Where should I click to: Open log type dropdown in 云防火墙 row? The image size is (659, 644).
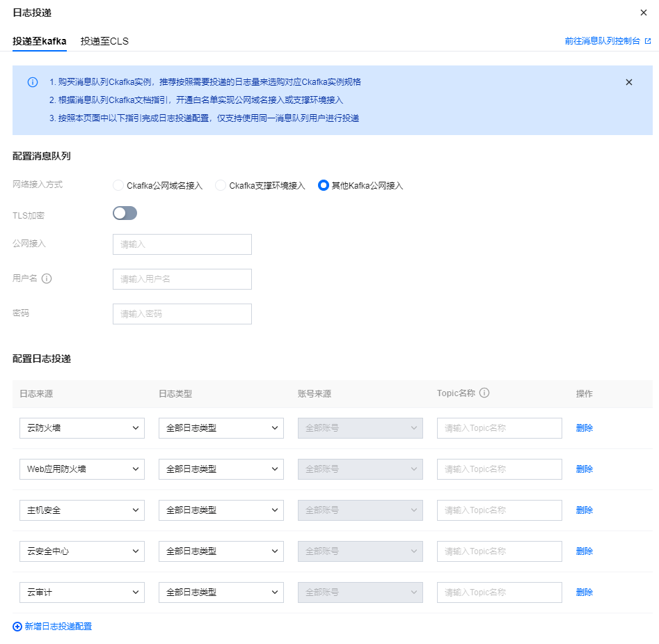221,428
